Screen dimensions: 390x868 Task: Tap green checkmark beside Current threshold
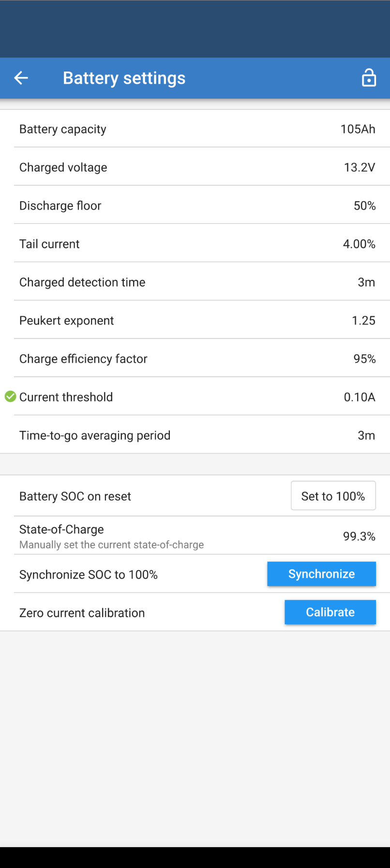click(x=10, y=397)
